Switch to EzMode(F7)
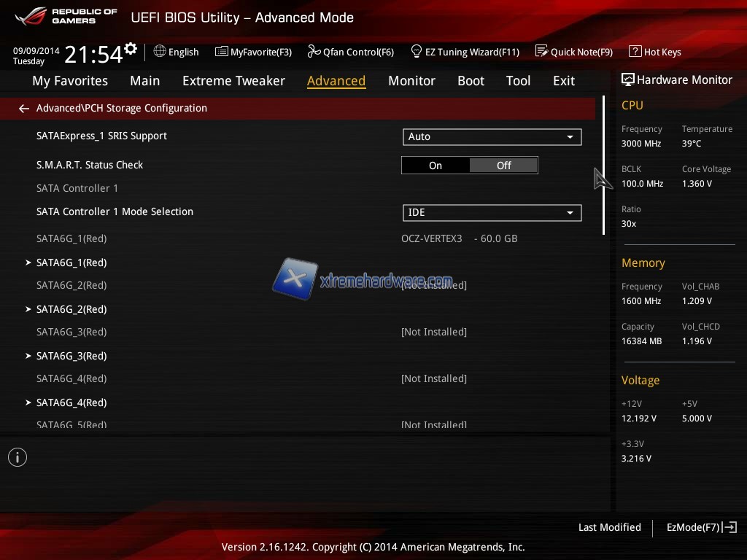747x560 pixels. pos(701,527)
